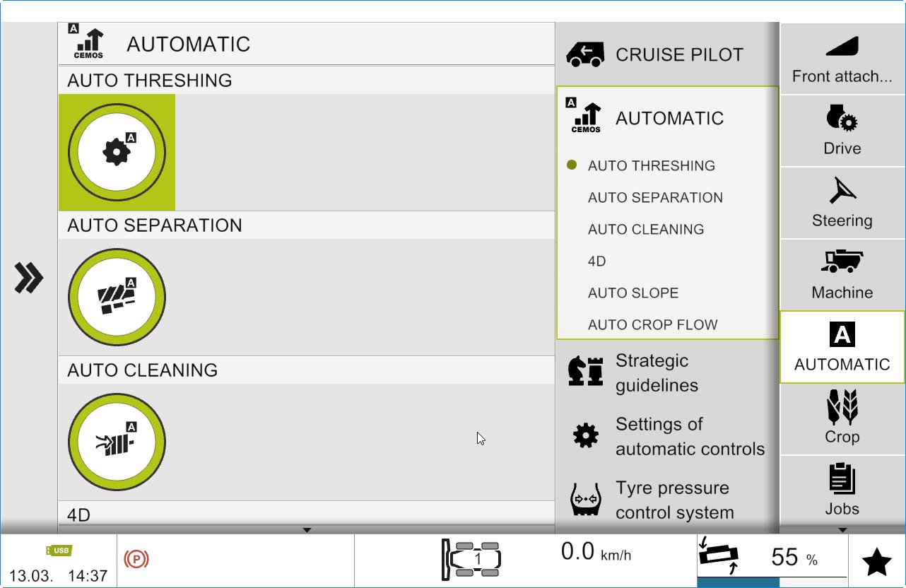Open Strategic guidelines
The height and width of the screenshot is (588, 906).
(667, 372)
